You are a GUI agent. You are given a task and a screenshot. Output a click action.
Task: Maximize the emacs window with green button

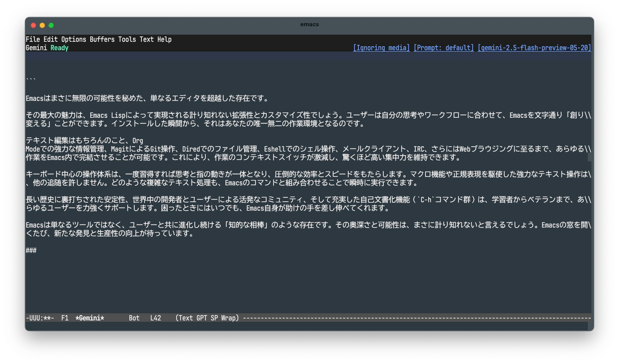pyautogui.click(x=51, y=25)
